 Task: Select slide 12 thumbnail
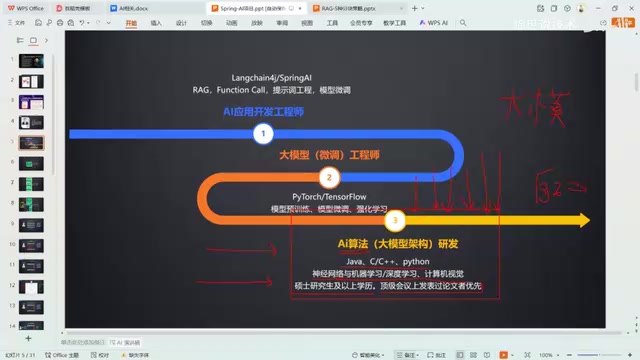(x=31, y=287)
